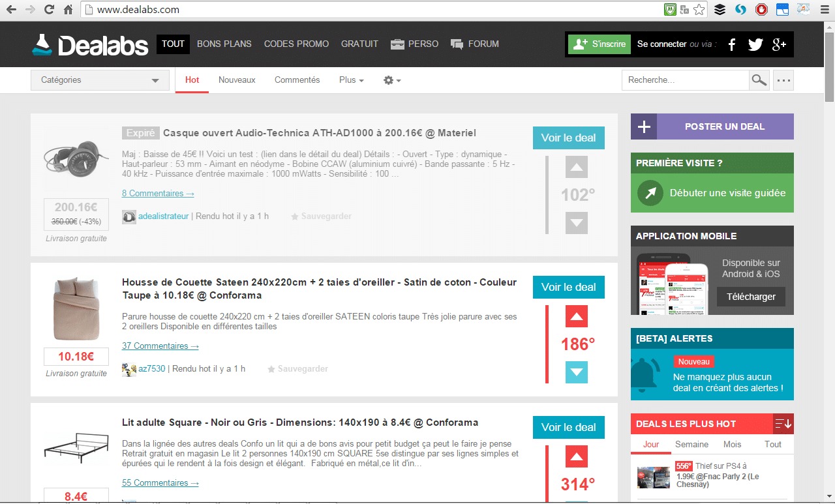Click Voir le deal for the Audio-Technica headset

tap(568, 138)
